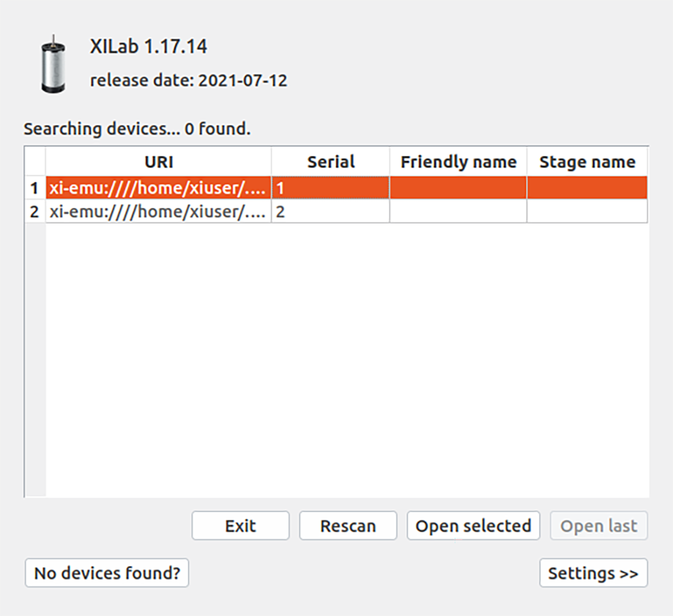Open the No devices found? help
Viewport: 673px width, 616px height.
point(107,573)
